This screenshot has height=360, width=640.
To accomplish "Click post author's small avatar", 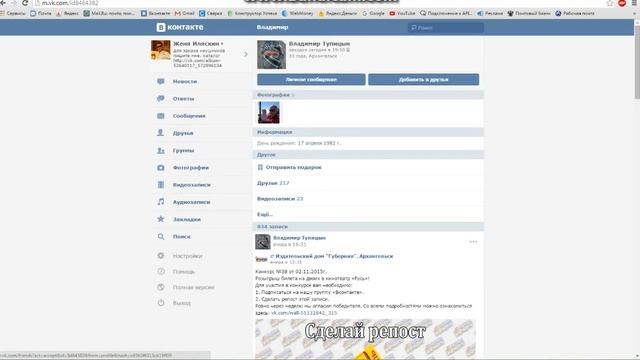I will pos(263,242).
